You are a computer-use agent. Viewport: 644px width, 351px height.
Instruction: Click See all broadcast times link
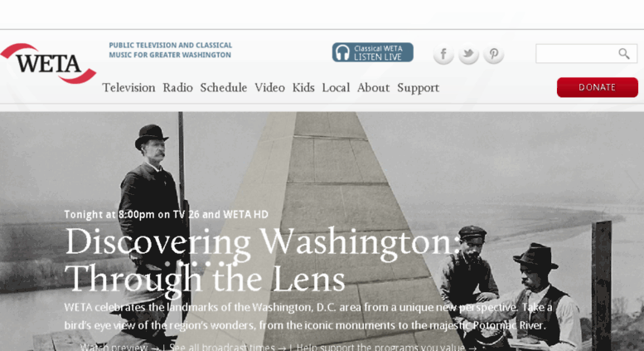(228, 348)
